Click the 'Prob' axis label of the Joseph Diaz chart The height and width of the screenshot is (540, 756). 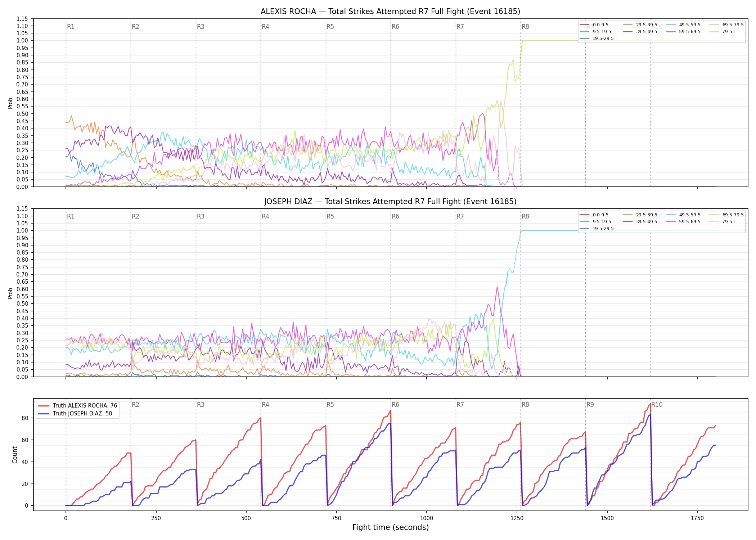pos(10,293)
